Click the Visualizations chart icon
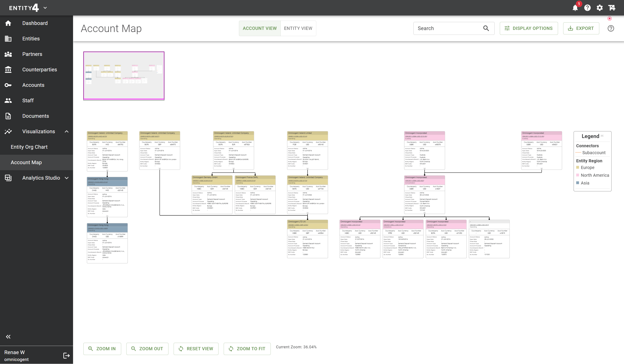 point(8,132)
